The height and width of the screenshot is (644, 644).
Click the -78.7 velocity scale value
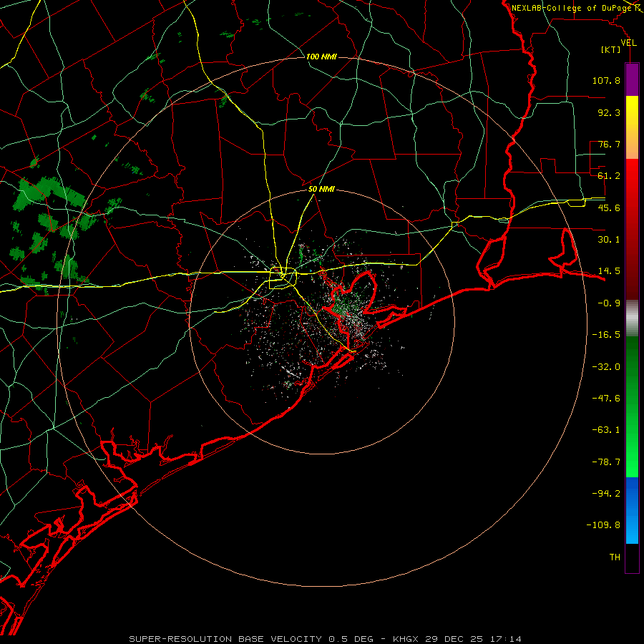[x=606, y=462]
